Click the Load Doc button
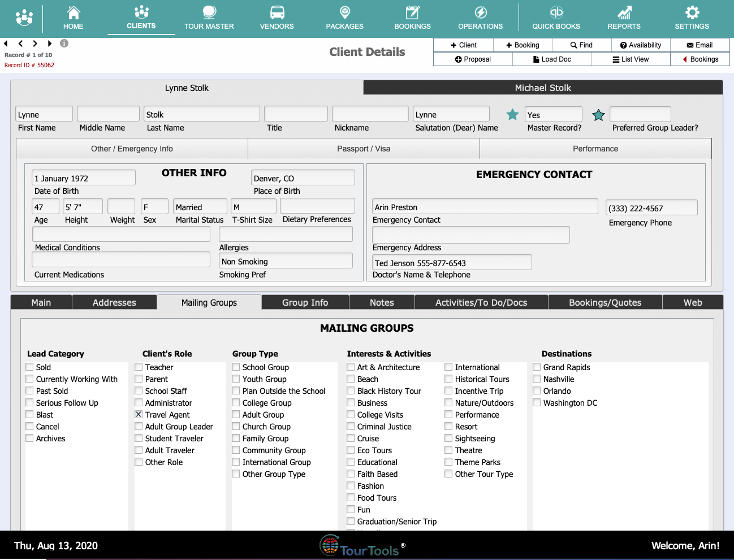Screen dimensions: 734x560 pyautogui.click(x=552, y=59)
